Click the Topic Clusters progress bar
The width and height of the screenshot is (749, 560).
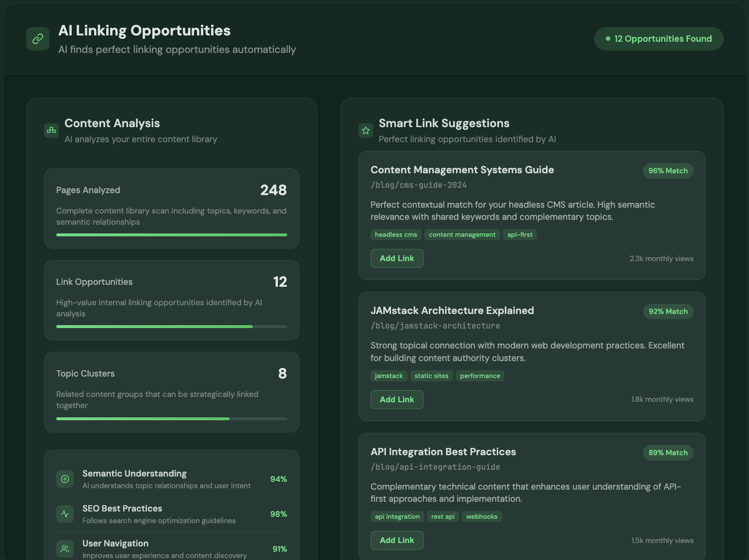click(x=171, y=418)
